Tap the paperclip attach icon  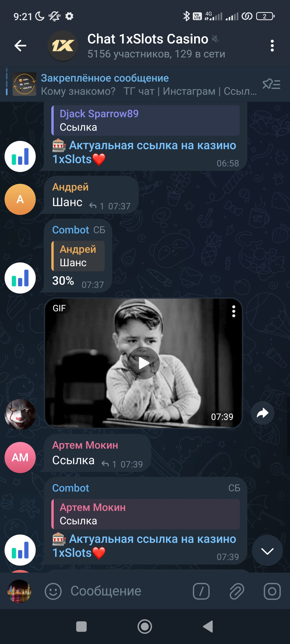click(237, 591)
